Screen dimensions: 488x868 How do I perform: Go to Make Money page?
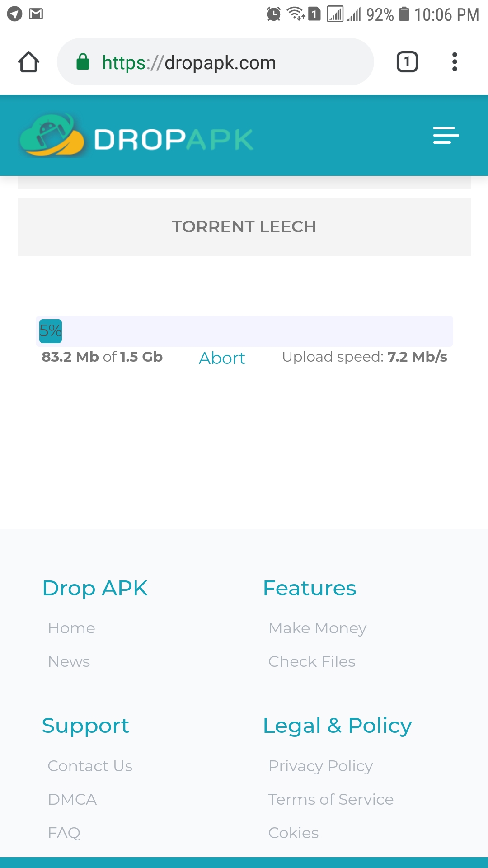317,628
